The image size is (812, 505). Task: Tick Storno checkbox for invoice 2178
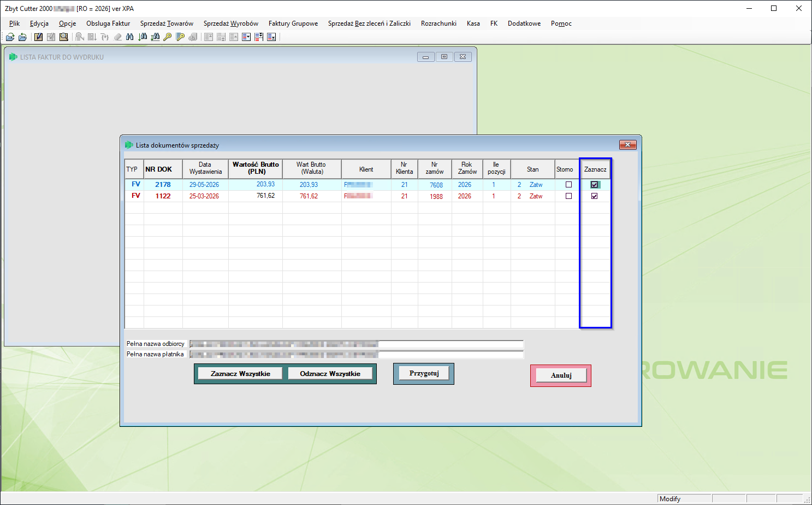[568, 185]
